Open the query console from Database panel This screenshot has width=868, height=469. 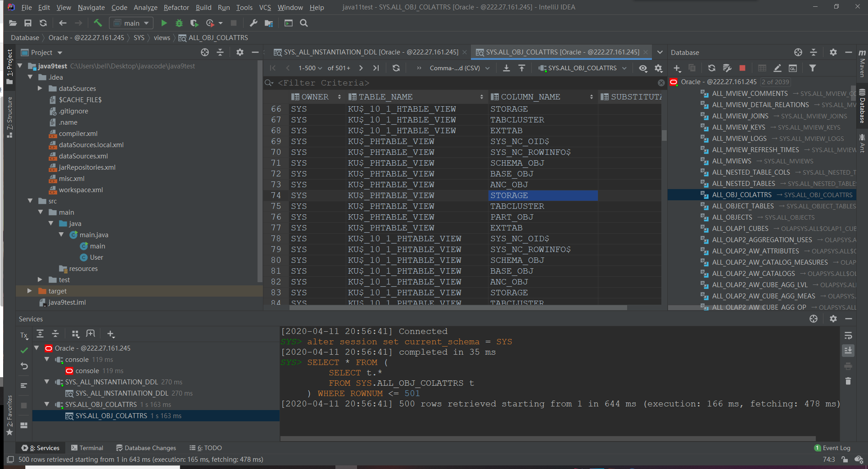pyautogui.click(x=793, y=68)
